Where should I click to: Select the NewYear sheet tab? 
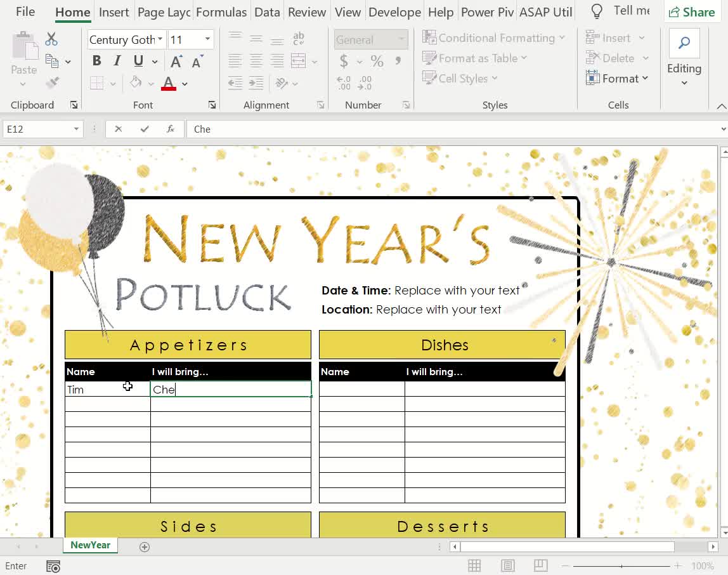coord(90,545)
